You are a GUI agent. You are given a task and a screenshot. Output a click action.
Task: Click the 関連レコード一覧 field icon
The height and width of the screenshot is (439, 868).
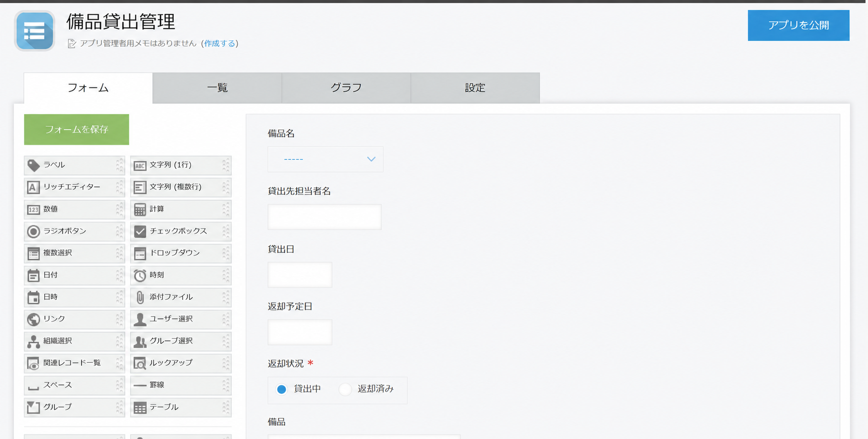tap(33, 364)
